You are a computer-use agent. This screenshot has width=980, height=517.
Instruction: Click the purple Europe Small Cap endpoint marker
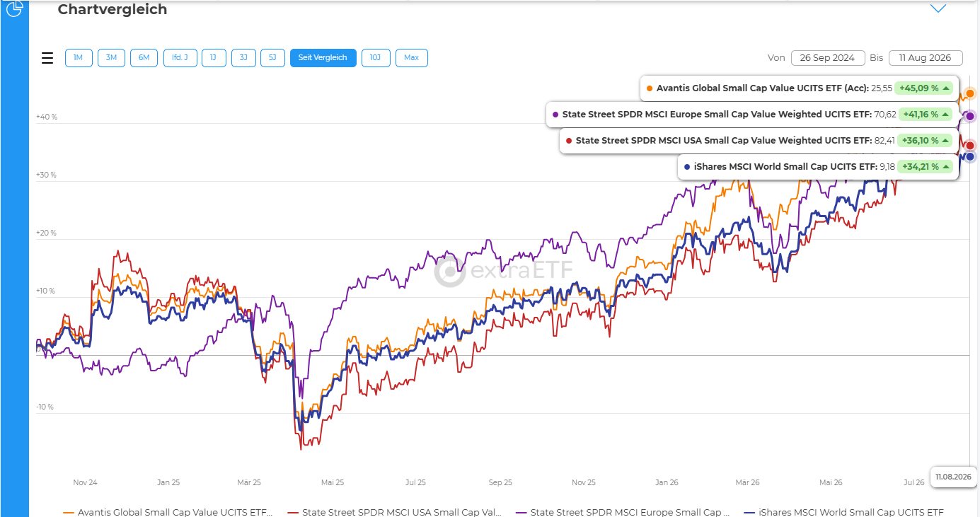tap(970, 116)
